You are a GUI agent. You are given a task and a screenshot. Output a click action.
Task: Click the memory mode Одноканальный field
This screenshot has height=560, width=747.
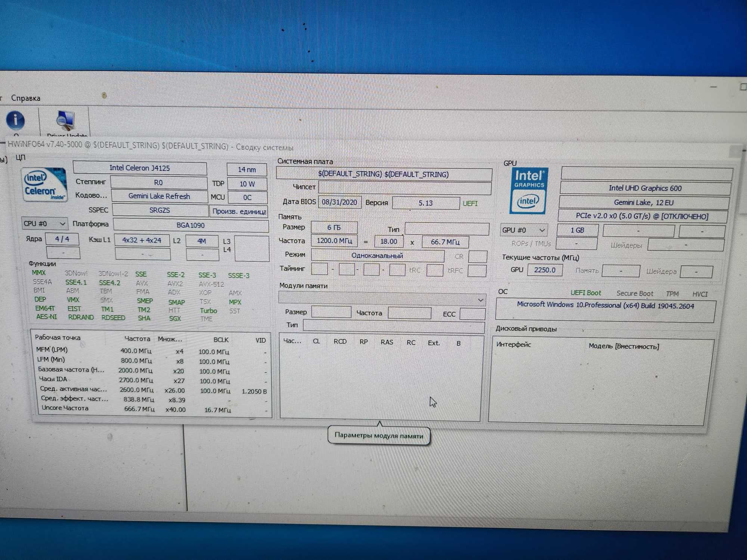[378, 256]
